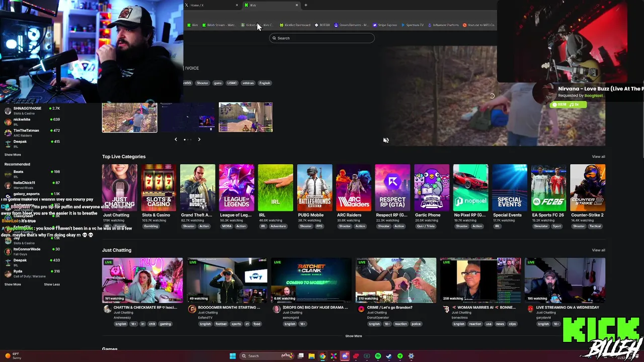644x362 pixels.
Task: Open Task View in the taskbar
Action: point(300,356)
